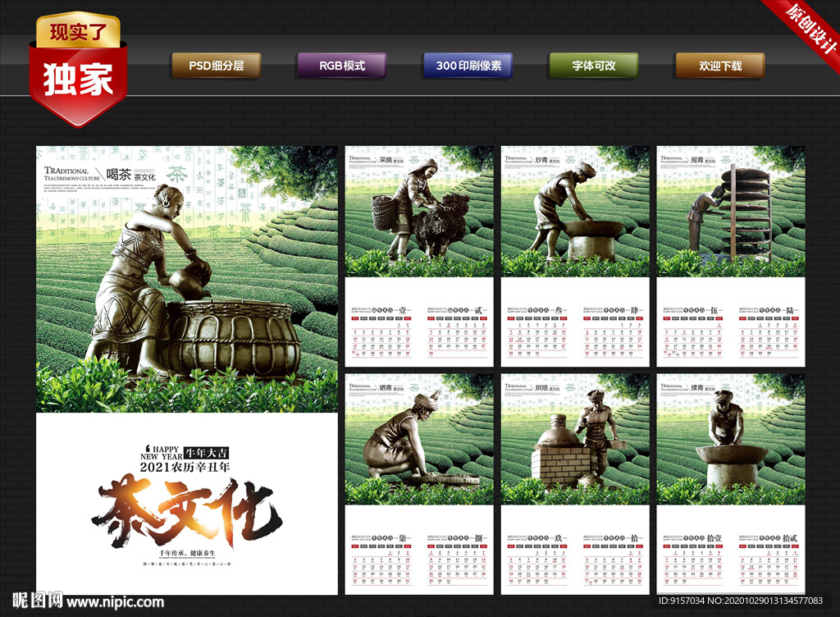Screen dimensions: 840x617
Task: Click the HAPPY NEW YEAR text
Action: click(162, 453)
